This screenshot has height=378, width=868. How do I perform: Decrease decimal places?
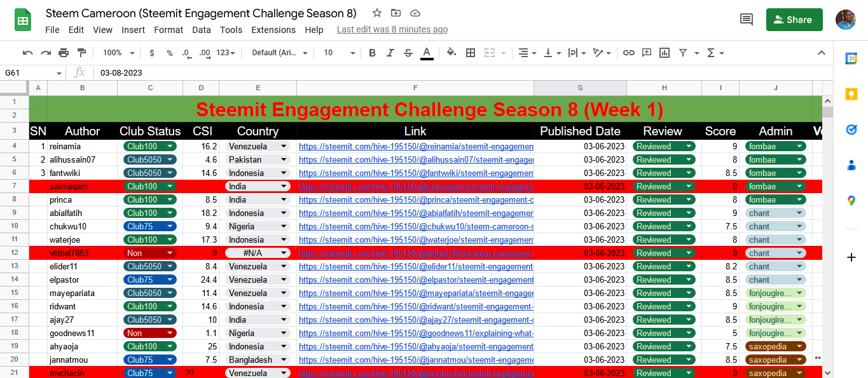click(x=186, y=53)
